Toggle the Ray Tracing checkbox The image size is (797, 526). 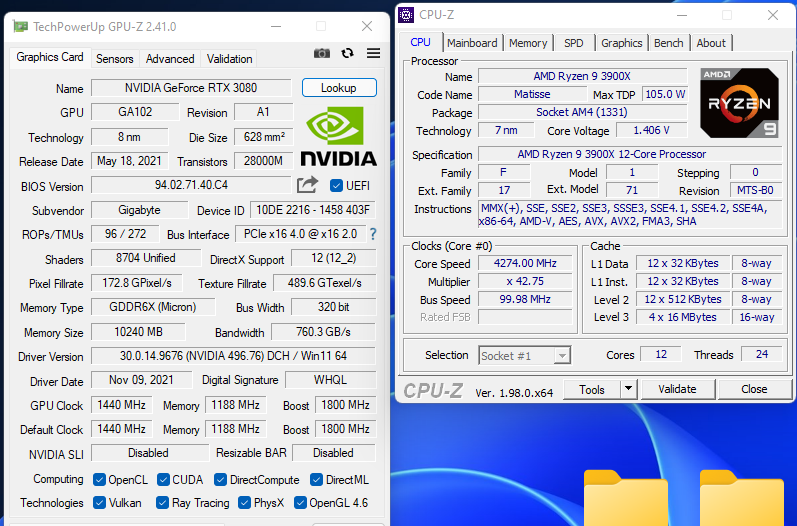[162, 503]
